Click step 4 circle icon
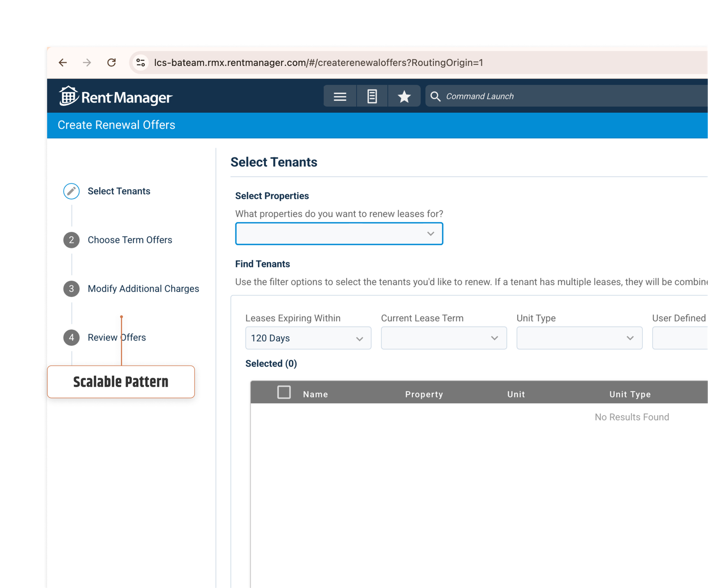This screenshot has height=588, width=708. click(x=72, y=338)
